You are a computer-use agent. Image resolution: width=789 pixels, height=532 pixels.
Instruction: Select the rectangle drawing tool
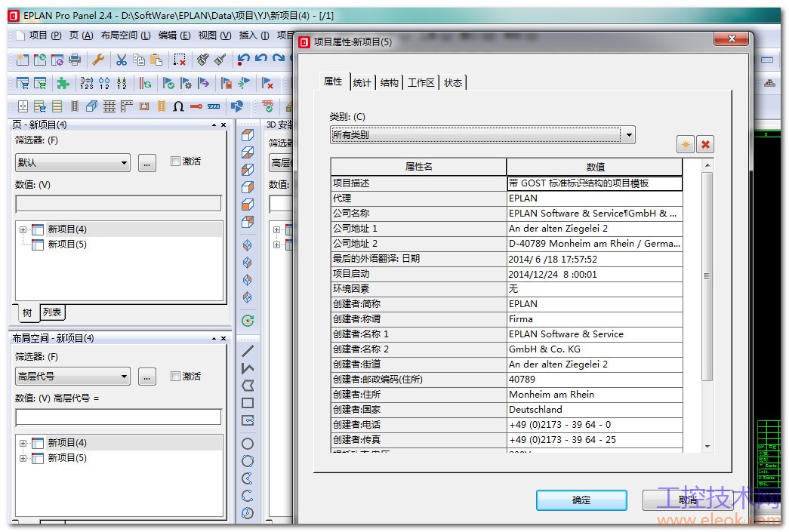248,403
